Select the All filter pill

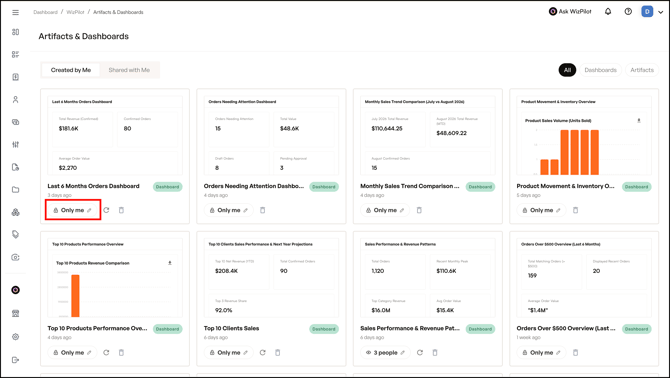(567, 70)
